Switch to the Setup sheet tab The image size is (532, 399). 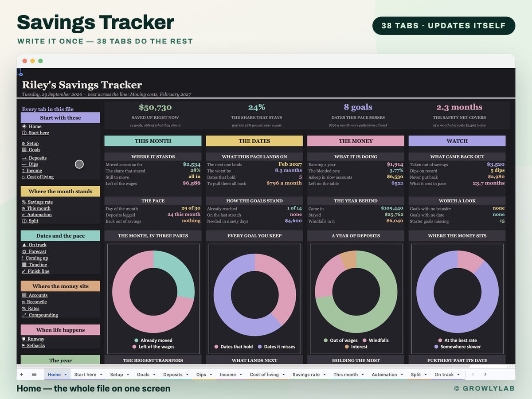(120, 375)
